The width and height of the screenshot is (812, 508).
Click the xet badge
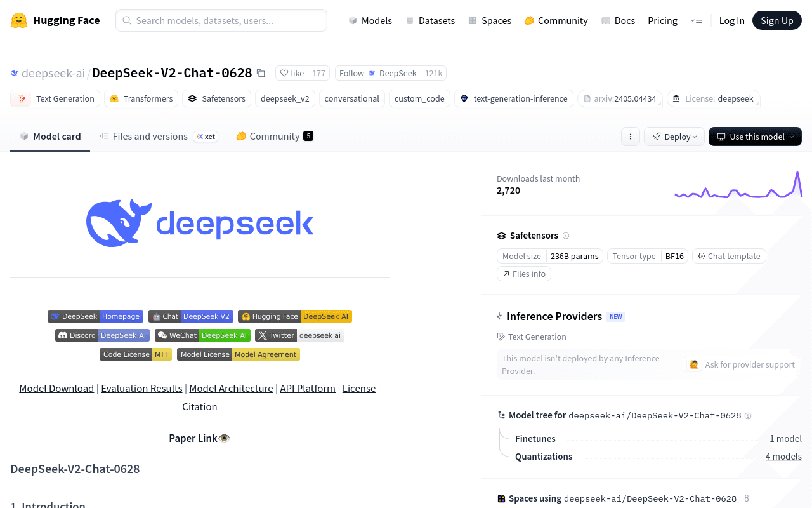[x=206, y=137]
